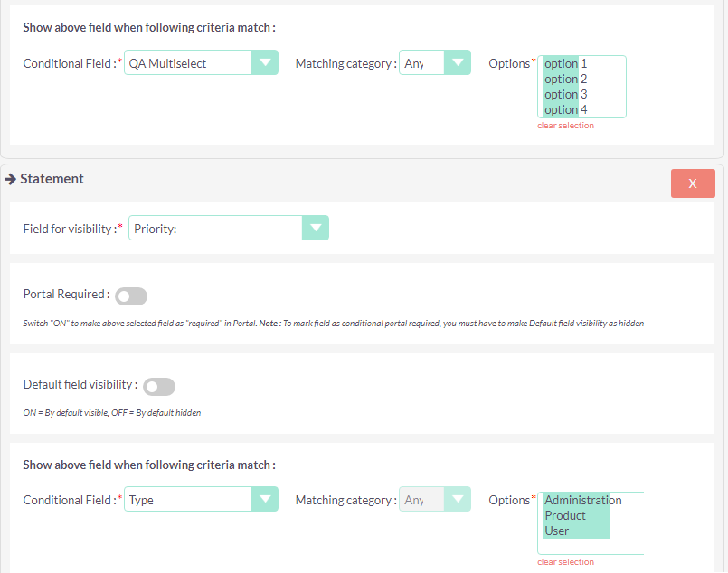Click empty area in lower Options listbox
Screen dimensions: 728x573
click(x=624, y=544)
